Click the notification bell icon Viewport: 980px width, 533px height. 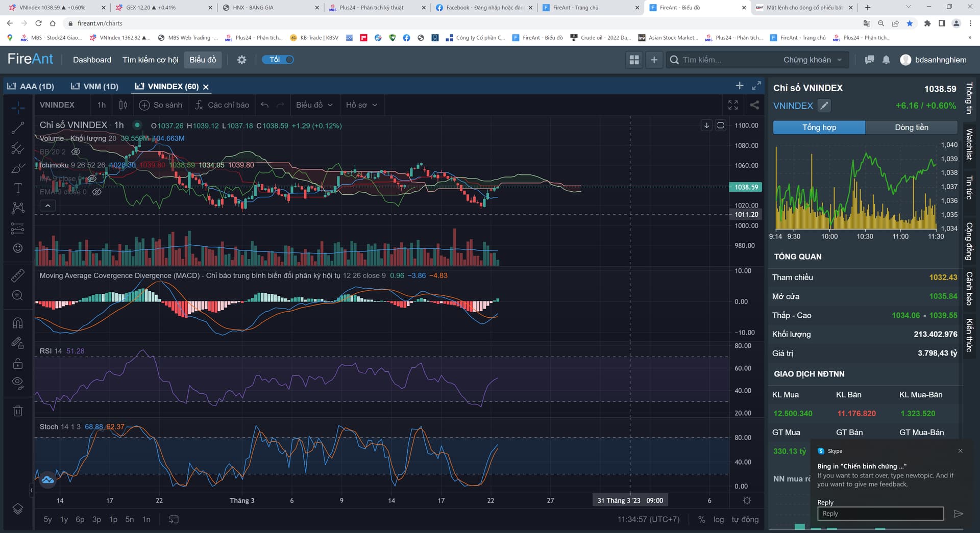tap(886, 60)
